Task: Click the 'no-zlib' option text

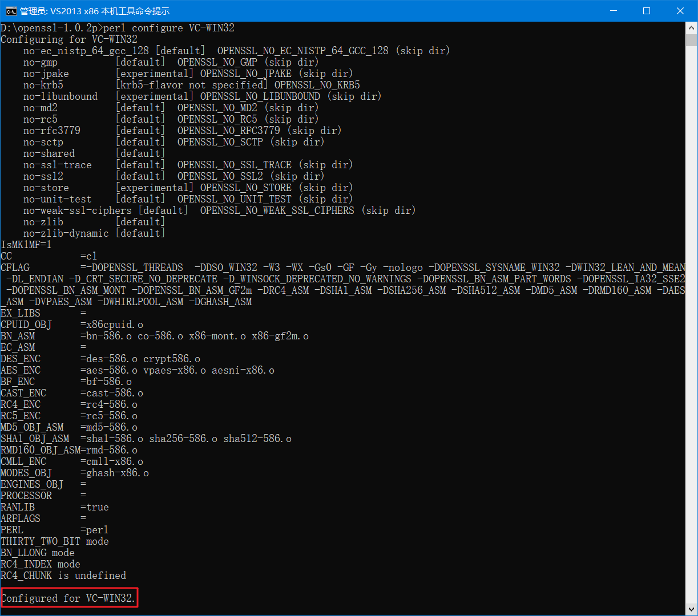Action: click(x=43, y=222)
